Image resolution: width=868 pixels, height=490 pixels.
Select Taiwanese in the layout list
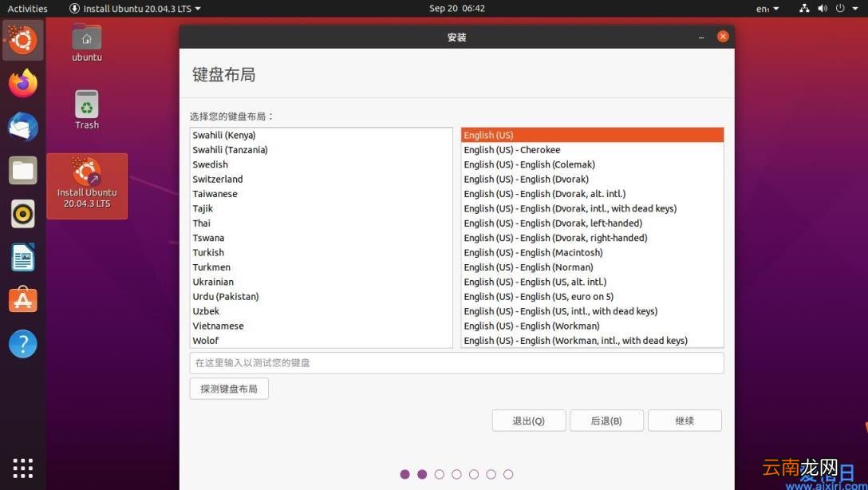321,194
